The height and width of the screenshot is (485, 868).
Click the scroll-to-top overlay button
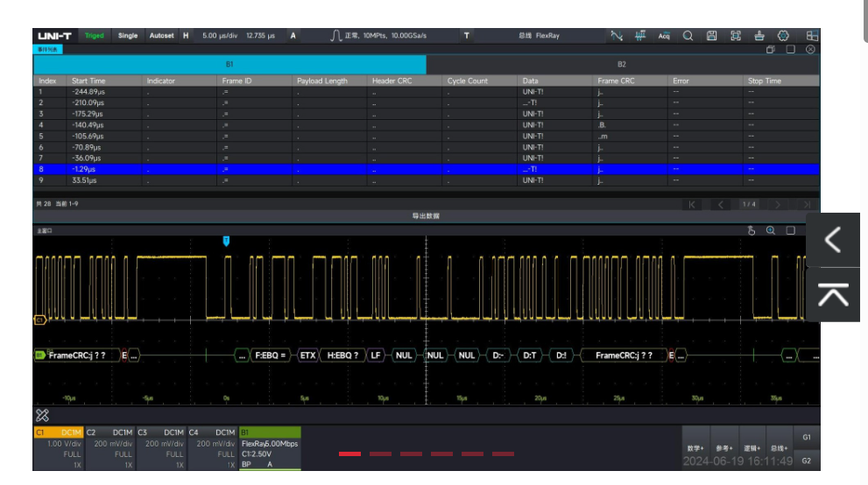click(x=833, y=295)
